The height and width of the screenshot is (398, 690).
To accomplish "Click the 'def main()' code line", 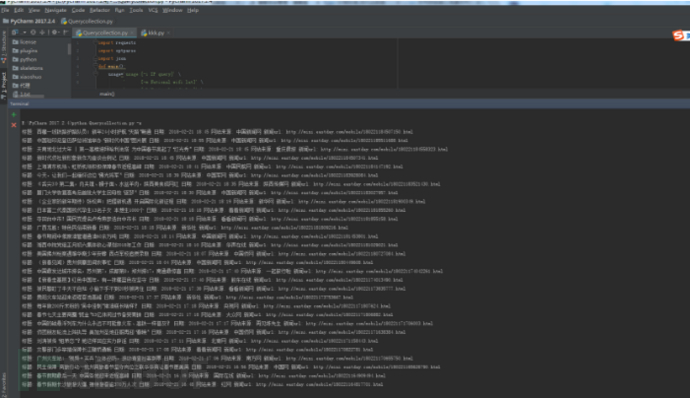I will coord(112,66).
